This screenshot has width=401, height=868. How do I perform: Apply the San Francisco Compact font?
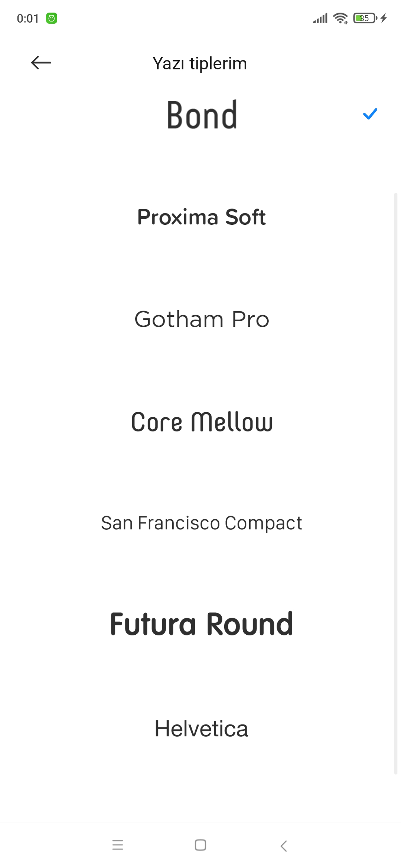click(202, 523)
